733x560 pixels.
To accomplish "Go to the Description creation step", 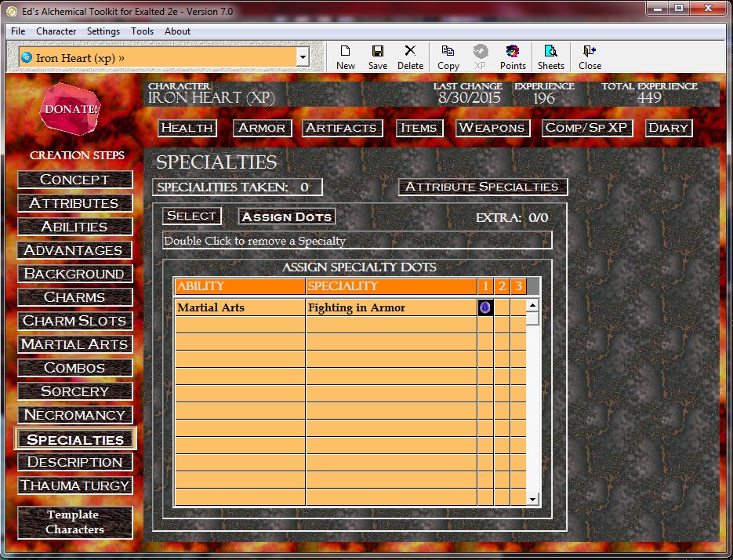I will (74, 462).
